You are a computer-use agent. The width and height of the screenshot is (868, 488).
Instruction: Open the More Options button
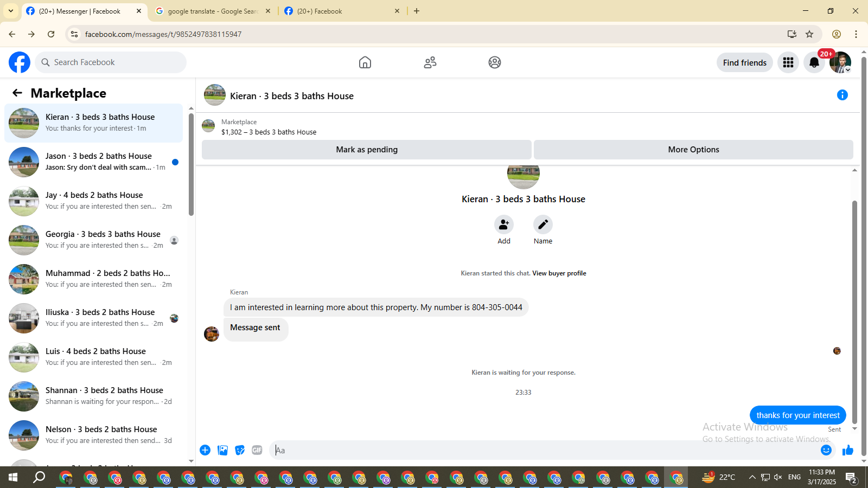point(693,150)
